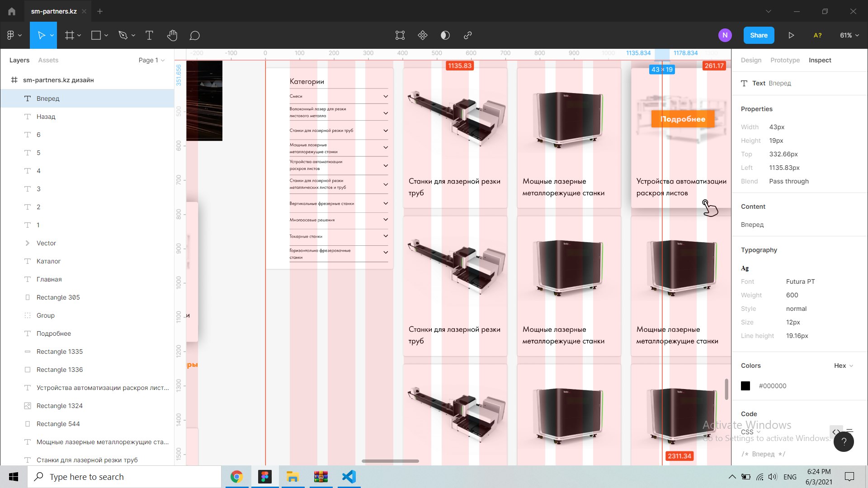Select the Назад text layer
The height and width of the screenshot is (488, 868).
tap(87, 117)
